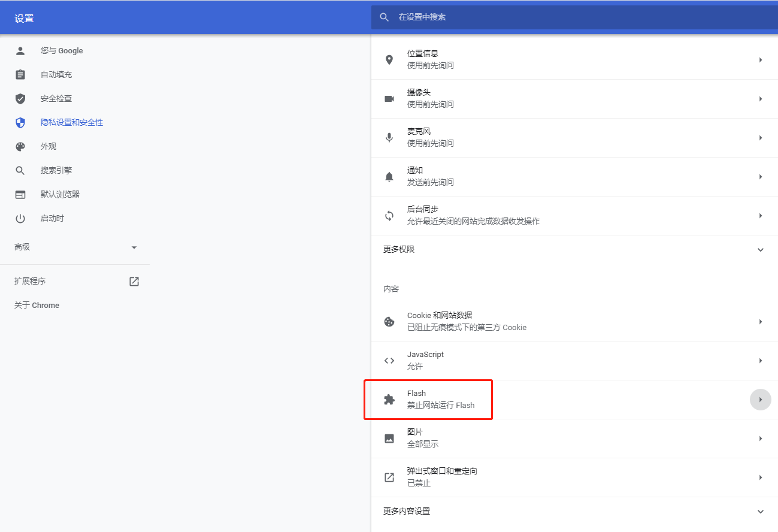Click the camera icon for 摄像头
The image size is (778, 532).
[389, 99]
